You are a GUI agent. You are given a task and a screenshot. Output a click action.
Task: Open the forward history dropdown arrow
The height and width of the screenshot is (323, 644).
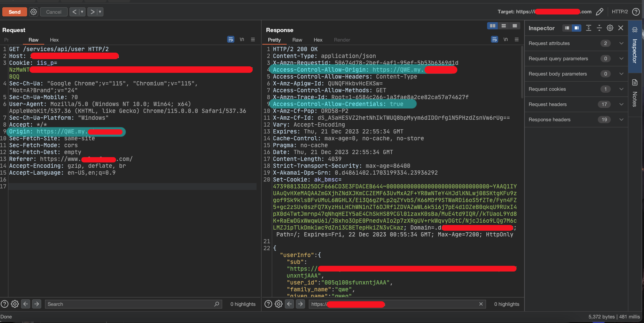[100, 12]
